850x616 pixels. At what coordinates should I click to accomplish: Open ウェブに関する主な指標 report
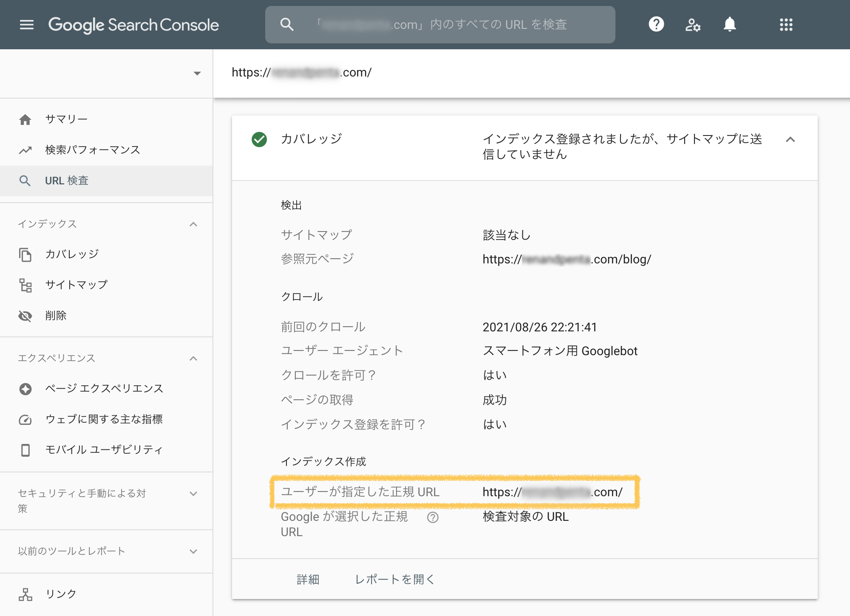[106, 419]
